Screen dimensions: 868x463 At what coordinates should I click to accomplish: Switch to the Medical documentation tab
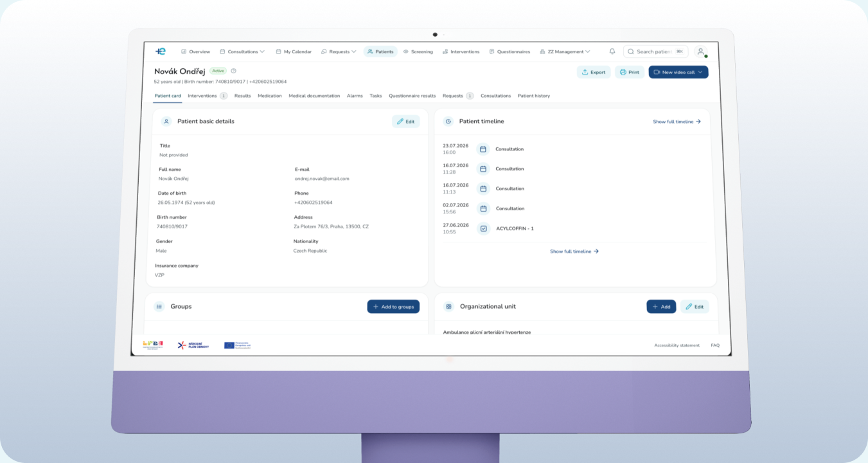(314, 96)
